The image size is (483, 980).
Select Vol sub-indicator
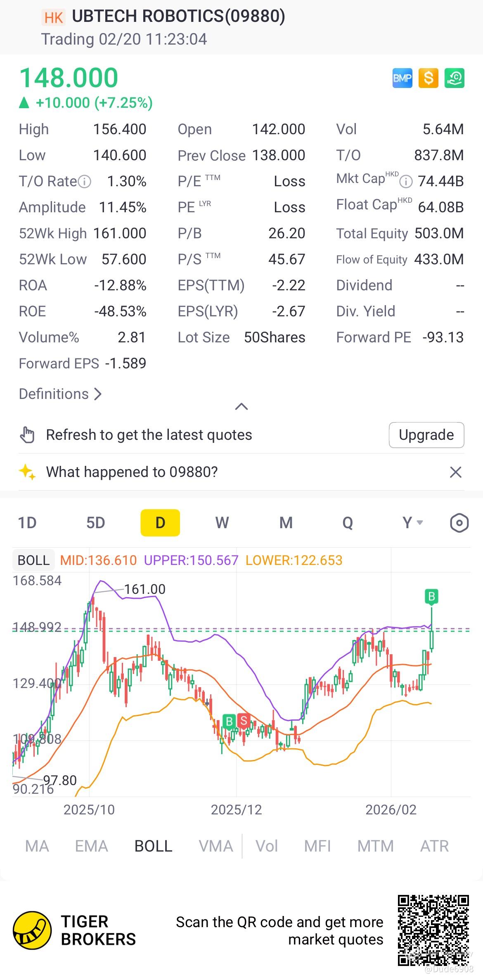pyautogui.click(x=267, y=846)
